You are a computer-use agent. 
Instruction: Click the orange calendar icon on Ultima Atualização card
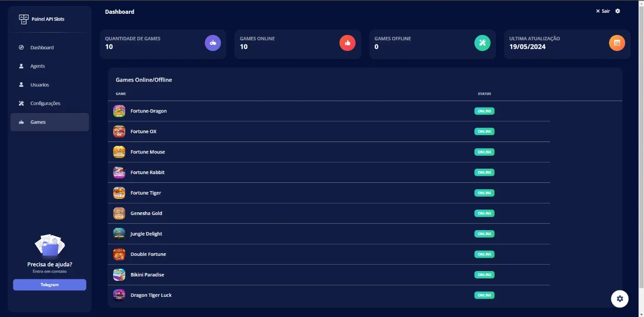click(617, 43)
